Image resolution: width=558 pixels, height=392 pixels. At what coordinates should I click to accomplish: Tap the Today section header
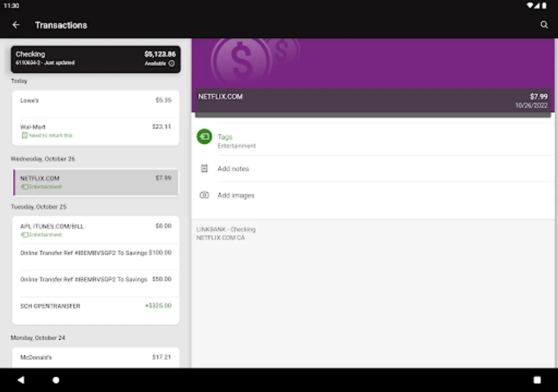coord(19,81)
